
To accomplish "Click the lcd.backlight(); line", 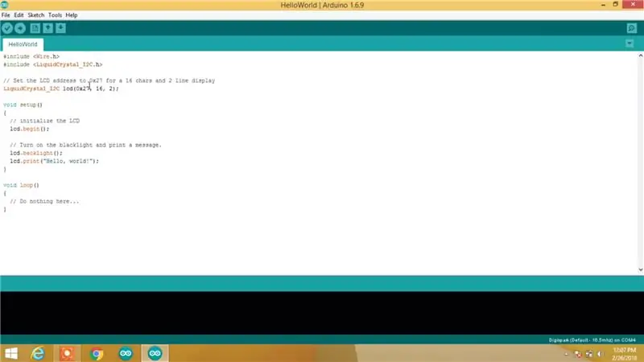I will 36,153.
